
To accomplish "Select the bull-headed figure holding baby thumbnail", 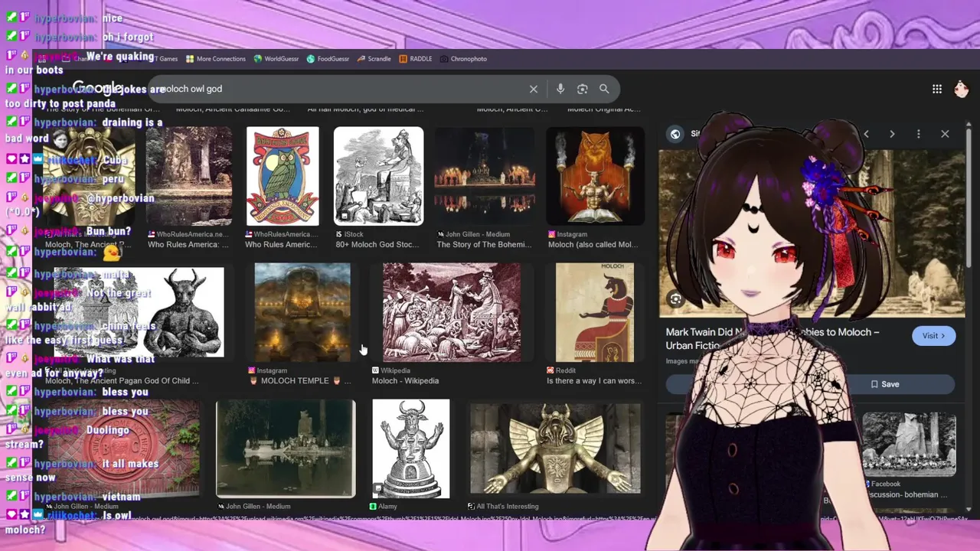I will [x=139, y=312].
